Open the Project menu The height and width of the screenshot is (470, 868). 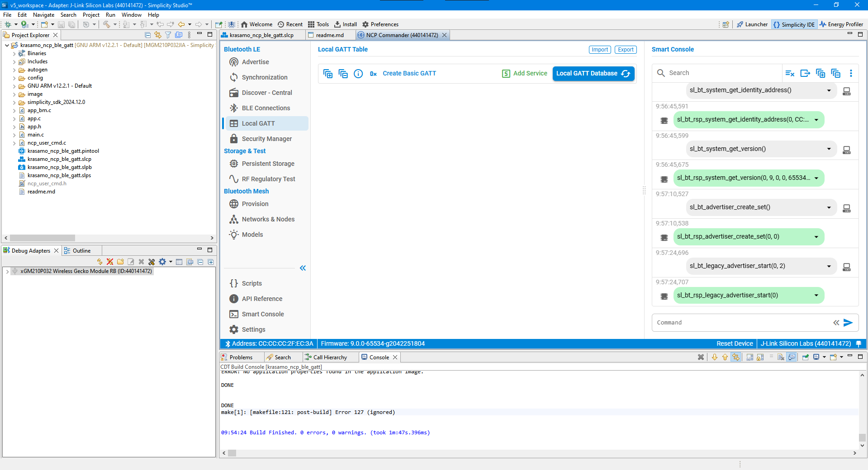click(x=91, y=15)
